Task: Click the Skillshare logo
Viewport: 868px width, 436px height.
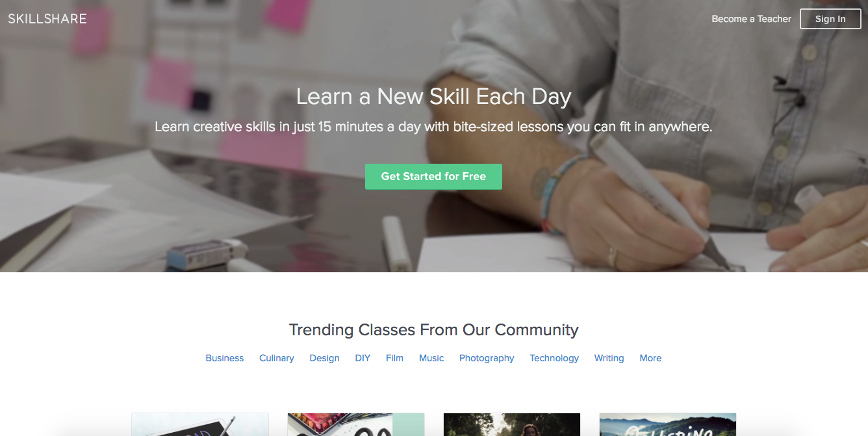Action: pos(47,19)
